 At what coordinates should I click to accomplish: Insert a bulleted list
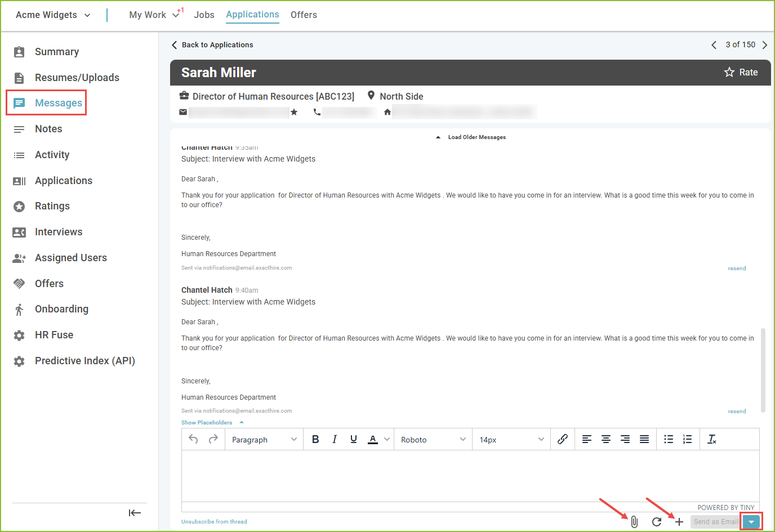(x=669, y=439)
